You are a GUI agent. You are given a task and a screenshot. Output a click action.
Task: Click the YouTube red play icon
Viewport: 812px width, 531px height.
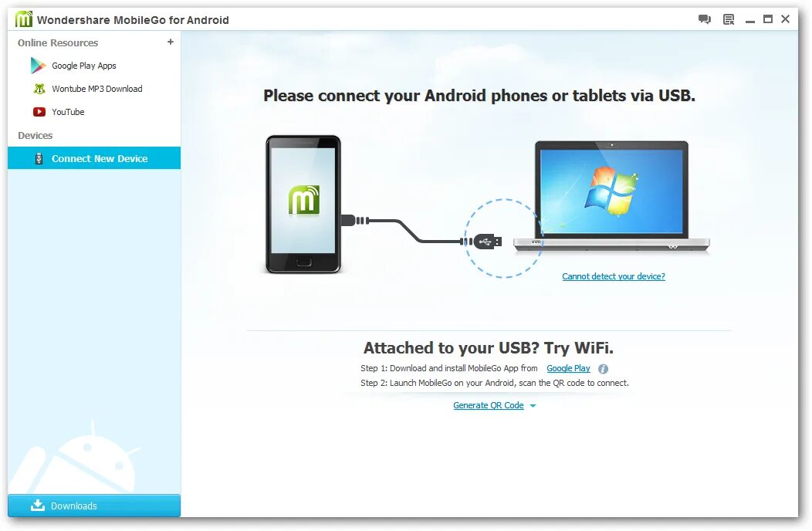click(x=39, y=112)
